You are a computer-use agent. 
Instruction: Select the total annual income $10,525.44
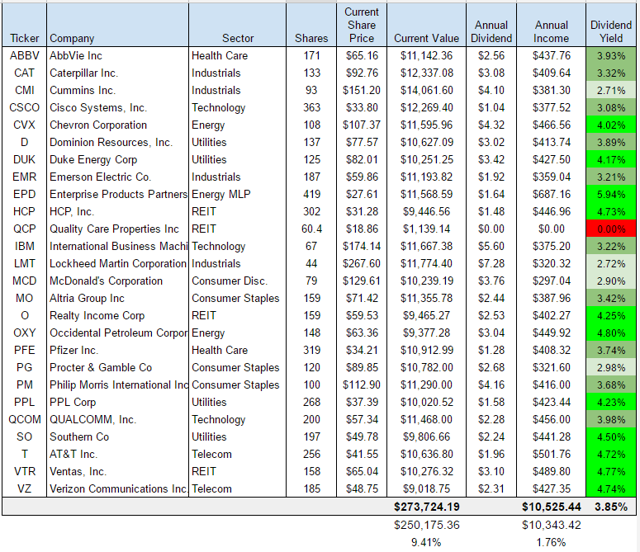551,507
